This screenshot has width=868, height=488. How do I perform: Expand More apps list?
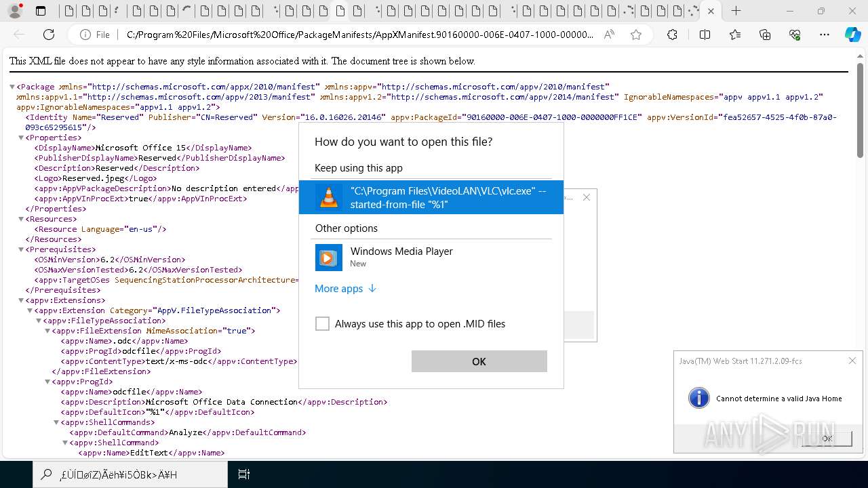point(345,289)
